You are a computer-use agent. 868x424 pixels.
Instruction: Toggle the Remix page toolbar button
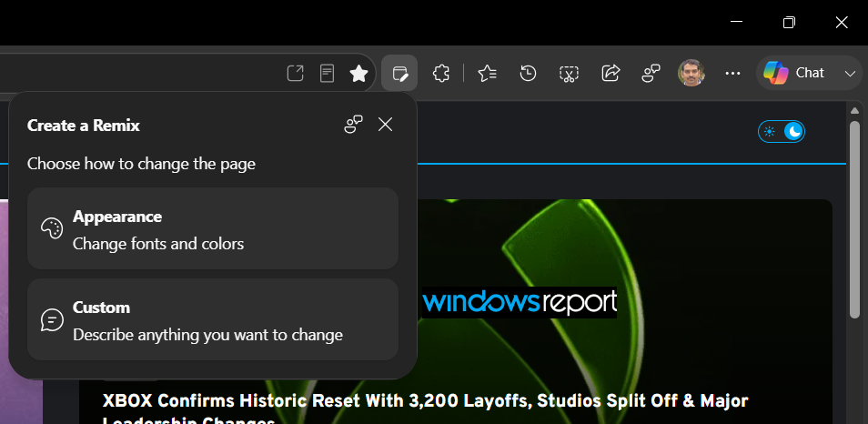click(x=399, y=73)
